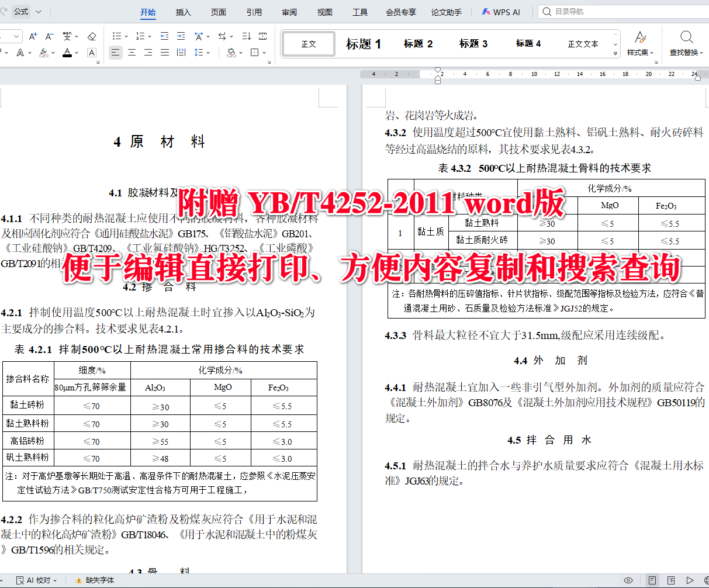This screenshot has width=709, height=588.
Task: Open the 会员专享 tab
Action: click(x=401, y=12)
